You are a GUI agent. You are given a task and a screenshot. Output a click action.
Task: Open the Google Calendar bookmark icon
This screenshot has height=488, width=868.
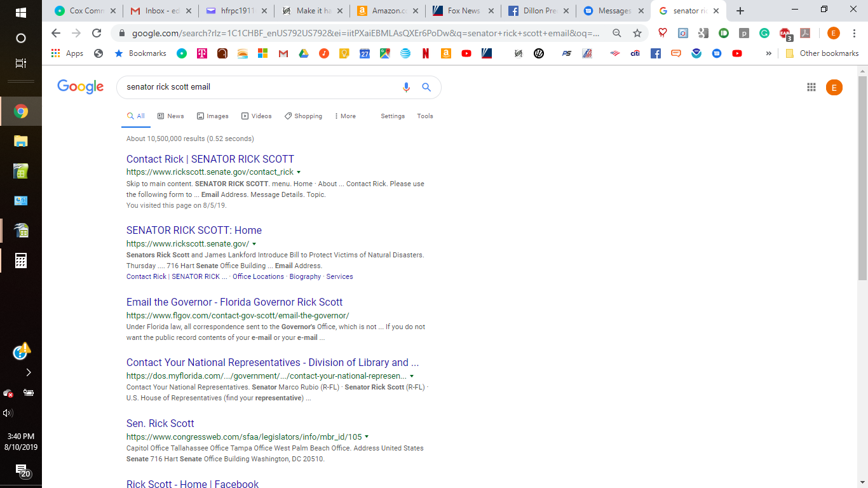tap(365, 53)
